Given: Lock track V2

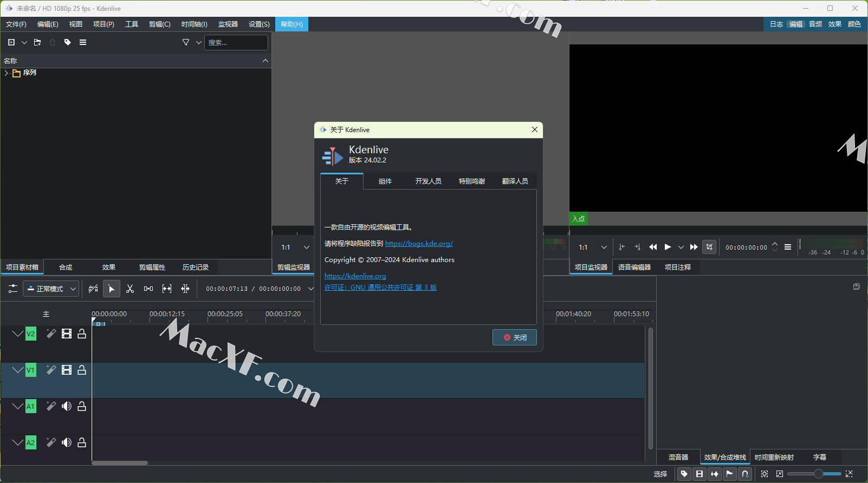Looking at the screenshot, I should (82, 334).
